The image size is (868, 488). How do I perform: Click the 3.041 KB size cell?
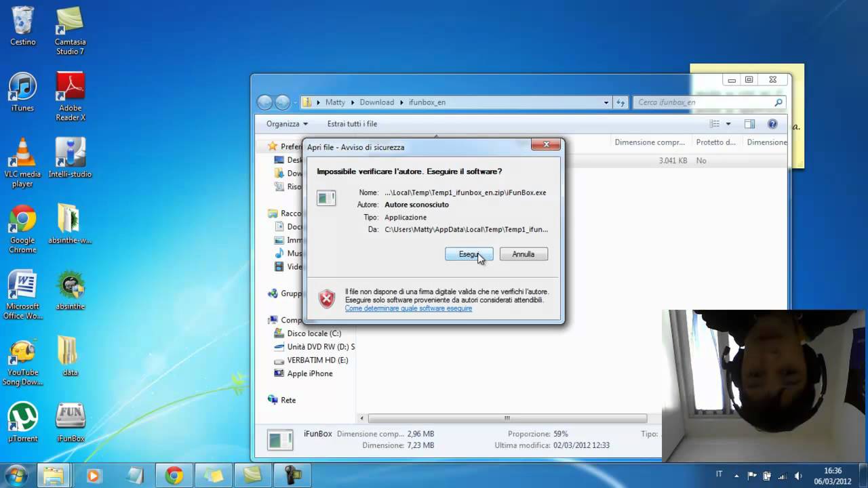coord(673,161)
